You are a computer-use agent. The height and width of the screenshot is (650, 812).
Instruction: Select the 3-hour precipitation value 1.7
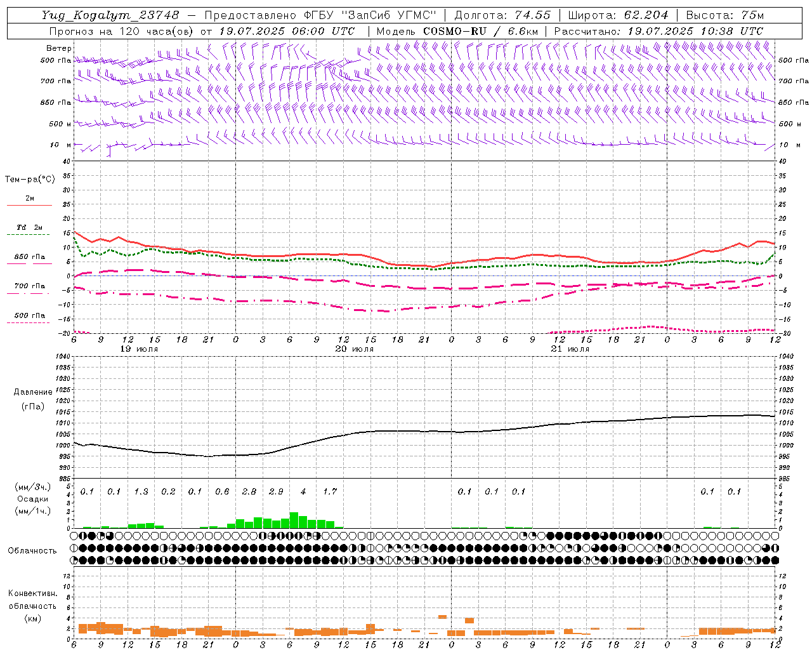pos(330,492)
